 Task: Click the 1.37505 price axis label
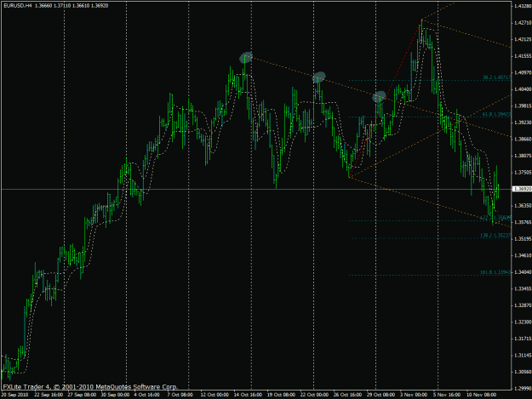(523, 172)
